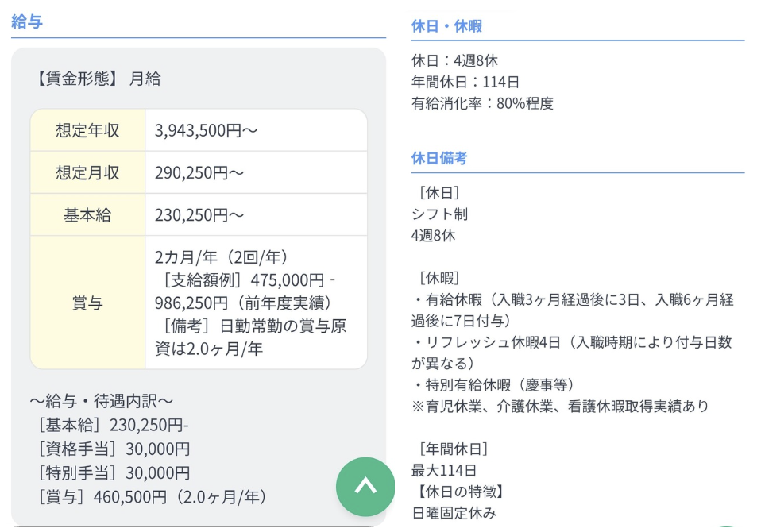Select the 日曜固定休み text
This screenshot has width=761, height=532.
(454, 513)
